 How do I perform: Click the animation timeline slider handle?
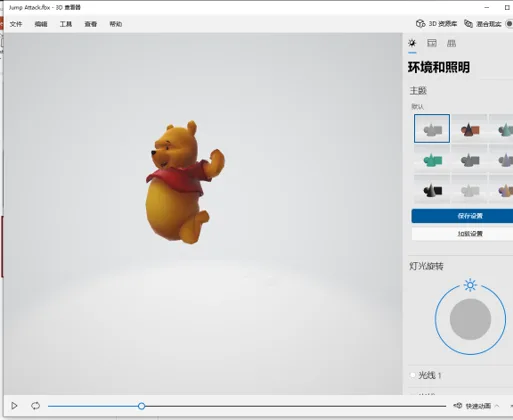pos(141,406)
